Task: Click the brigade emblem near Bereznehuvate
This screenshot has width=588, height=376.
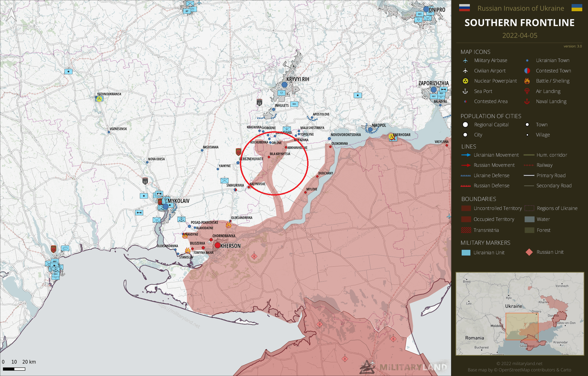Action: [x=238, y=151]
